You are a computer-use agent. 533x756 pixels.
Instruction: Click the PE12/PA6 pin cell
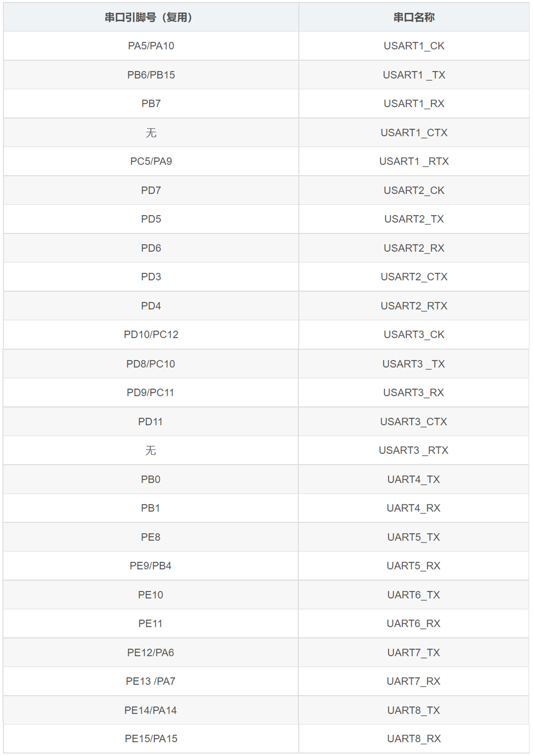150,653
